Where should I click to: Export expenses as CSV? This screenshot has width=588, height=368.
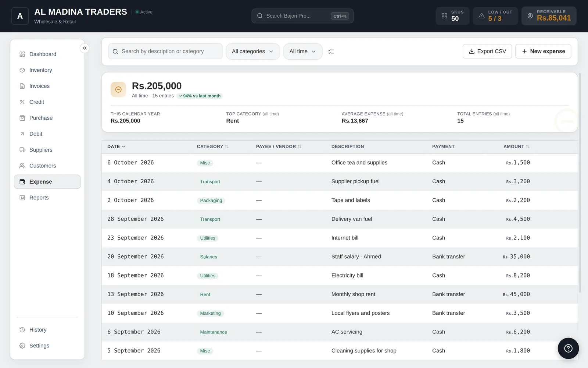(487, 52)
